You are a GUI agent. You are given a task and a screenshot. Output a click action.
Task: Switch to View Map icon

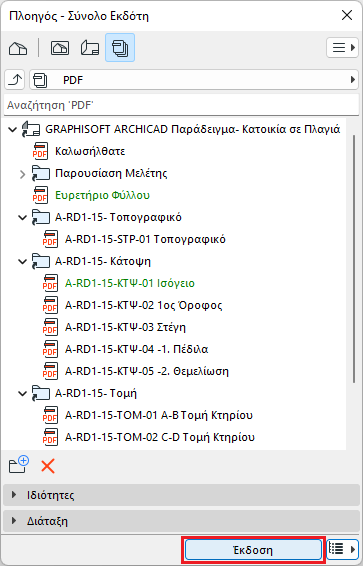(x=60, y=48)
